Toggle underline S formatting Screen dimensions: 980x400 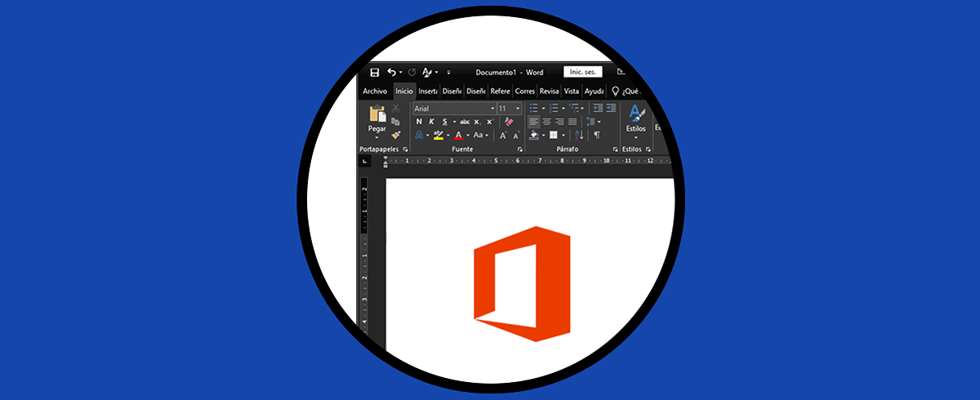pyautogui.click(x=444, y=122)
